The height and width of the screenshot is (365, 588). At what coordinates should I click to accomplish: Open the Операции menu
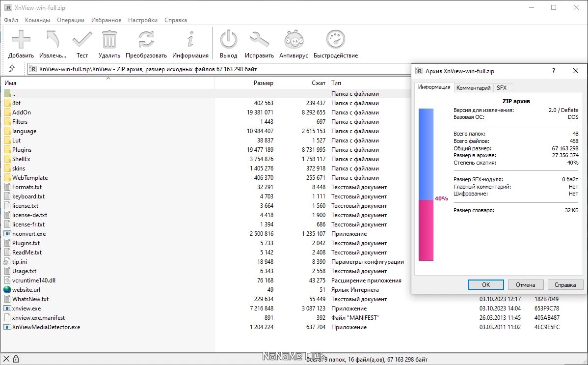click(x=71, y=20)
